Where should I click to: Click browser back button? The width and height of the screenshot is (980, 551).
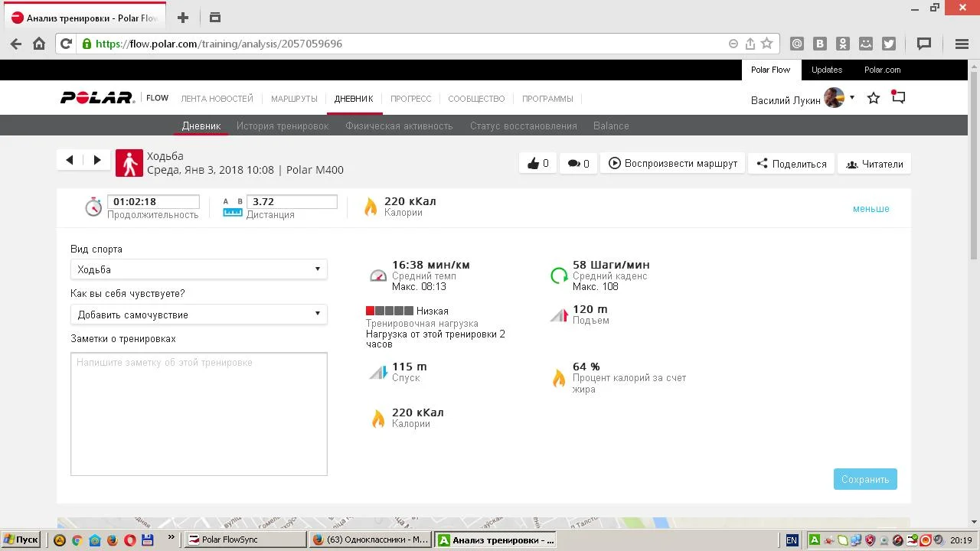15,44
